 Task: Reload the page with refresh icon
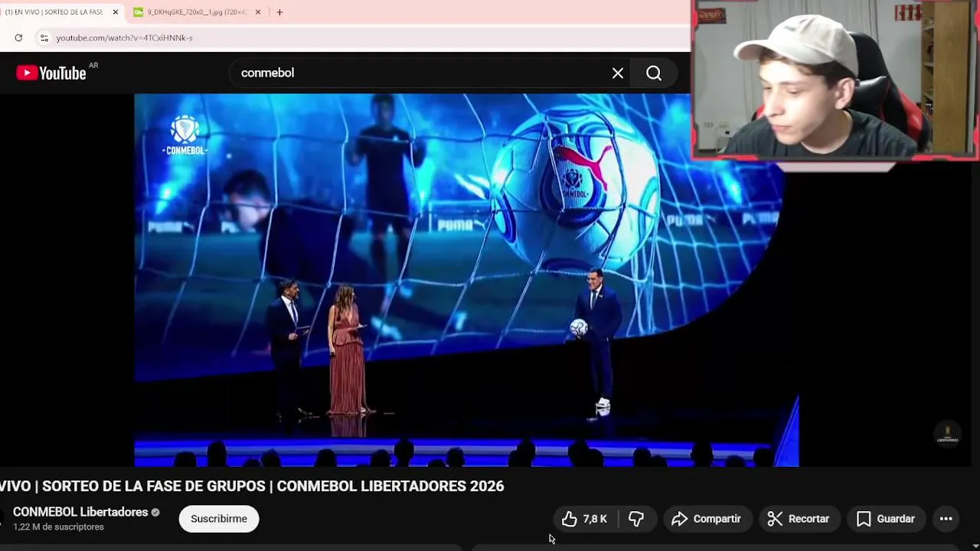point(18,37)
